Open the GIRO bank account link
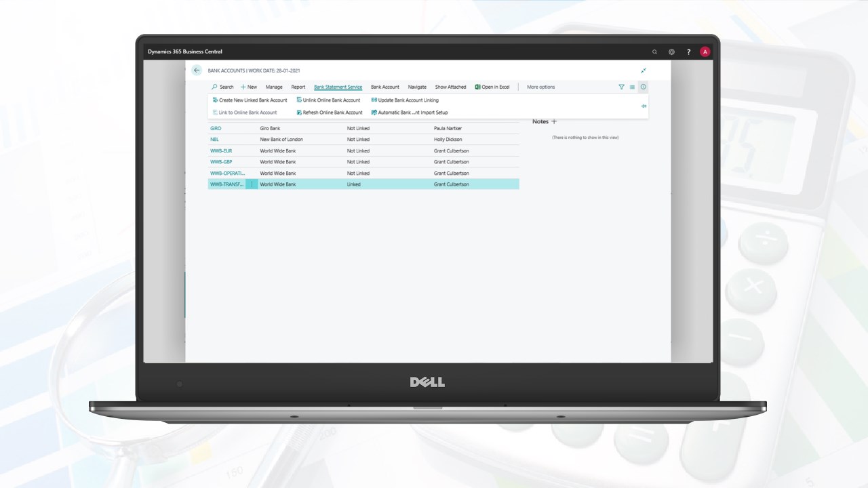This screenshot has height=488, width=868. (216, 128)
